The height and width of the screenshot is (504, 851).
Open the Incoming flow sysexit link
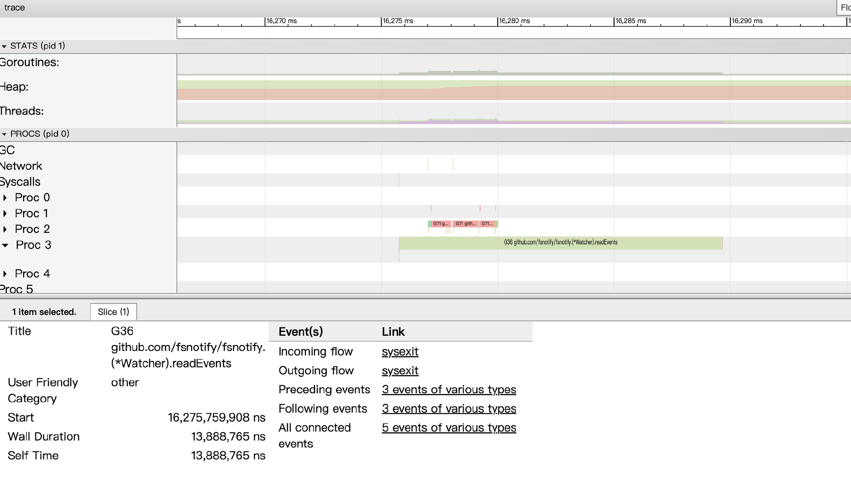pyautogui.click(x=400, y=352)
